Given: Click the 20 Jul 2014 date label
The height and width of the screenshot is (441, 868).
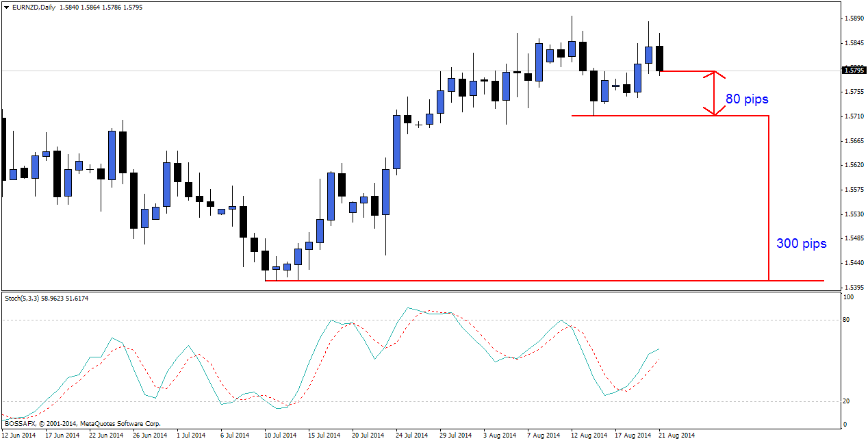Looking at the screenshot, I should (x=368, y=435).
